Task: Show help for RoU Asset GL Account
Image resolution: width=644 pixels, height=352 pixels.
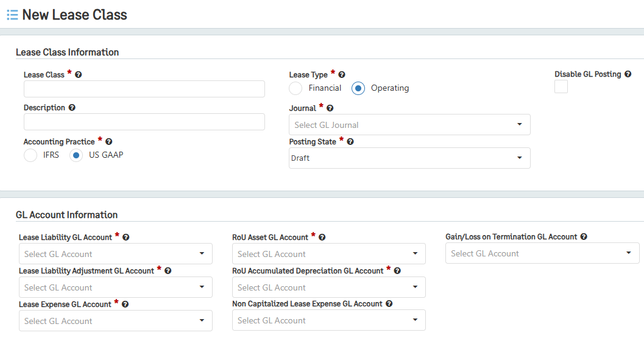Action: pyautogui.click(x=322, y=238)
